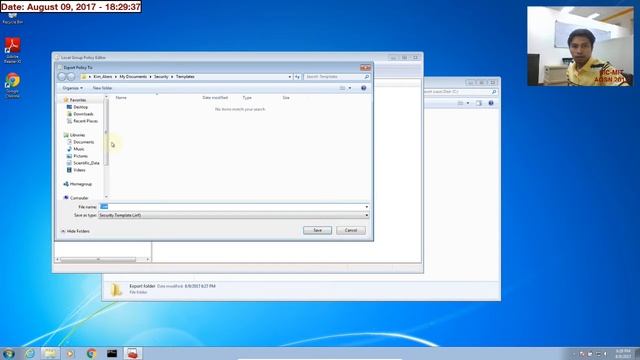The height and width of the screenshot is (360, 640).
Task: Open help in background Explorer window
Action: (x=491, y=103)
